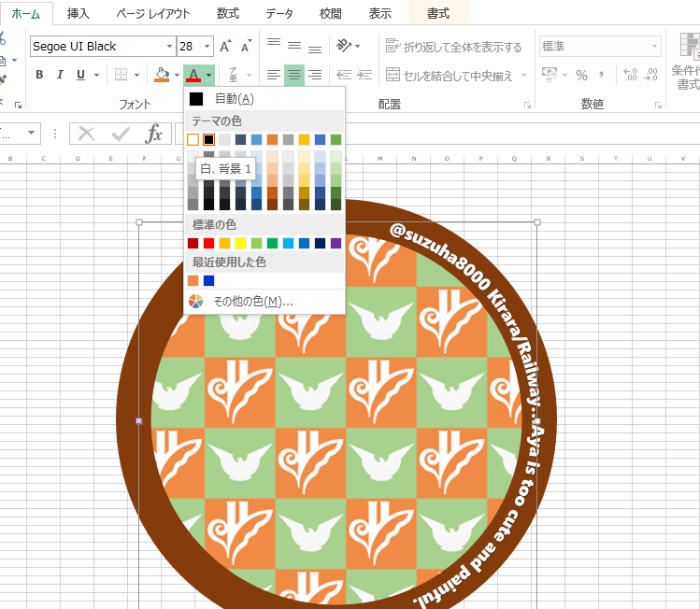700x609 pixels.
Task: Expand the borders dropdown arrow
Action: pos(137,75)
